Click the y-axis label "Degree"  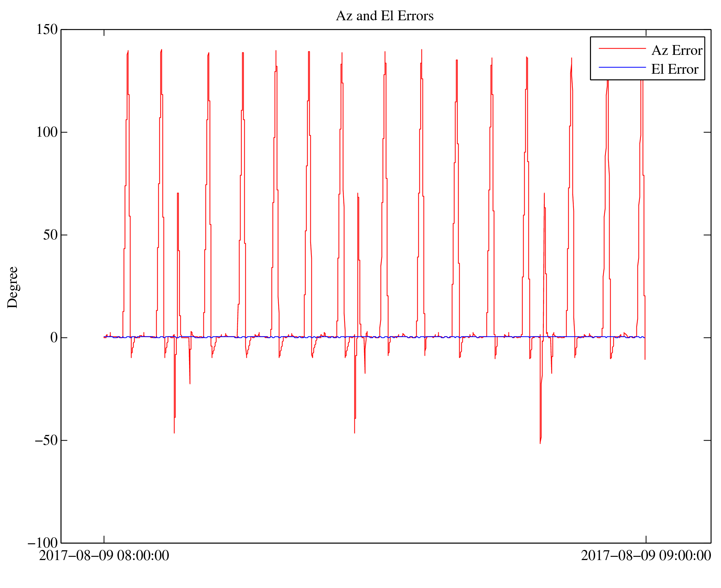click(13, 287)
